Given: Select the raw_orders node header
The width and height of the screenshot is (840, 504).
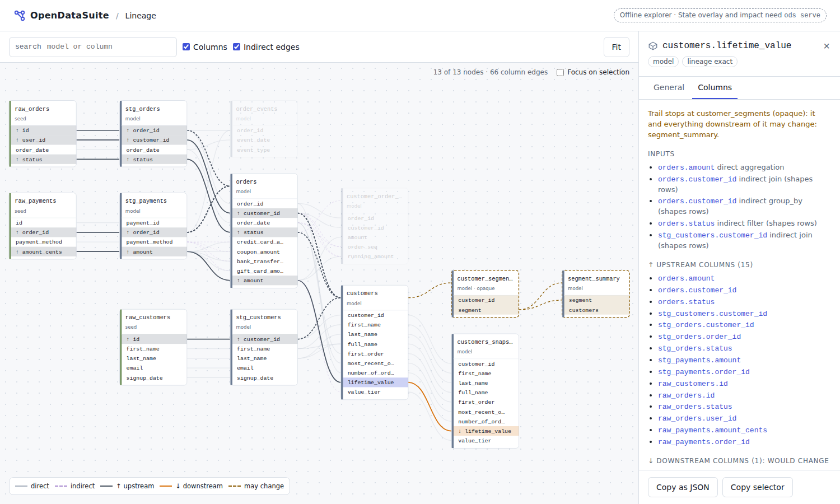Looking at the screenshot, I should point(44,113).
